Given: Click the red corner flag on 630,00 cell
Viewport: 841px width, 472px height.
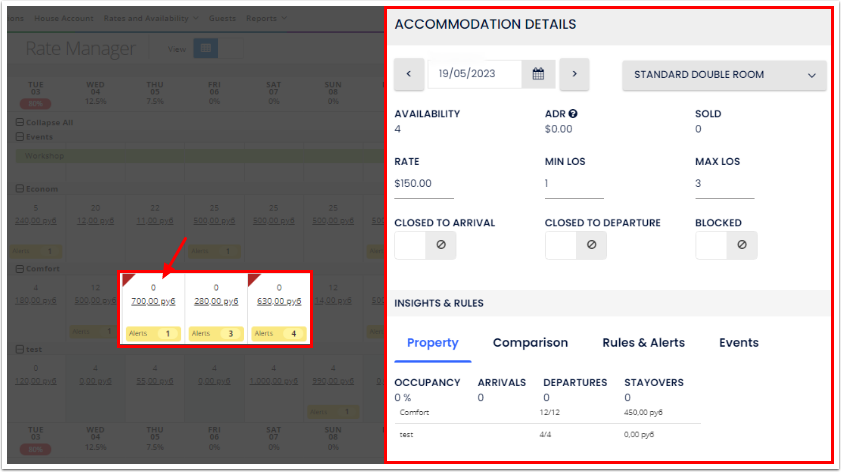Looking at the screenshot, I should [x=253, y=279].
